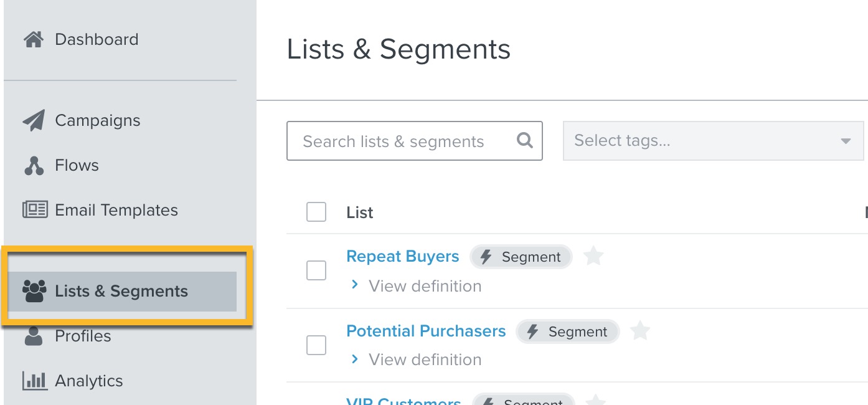Click the Campaigns paper plane icon

tap(34, 120)
